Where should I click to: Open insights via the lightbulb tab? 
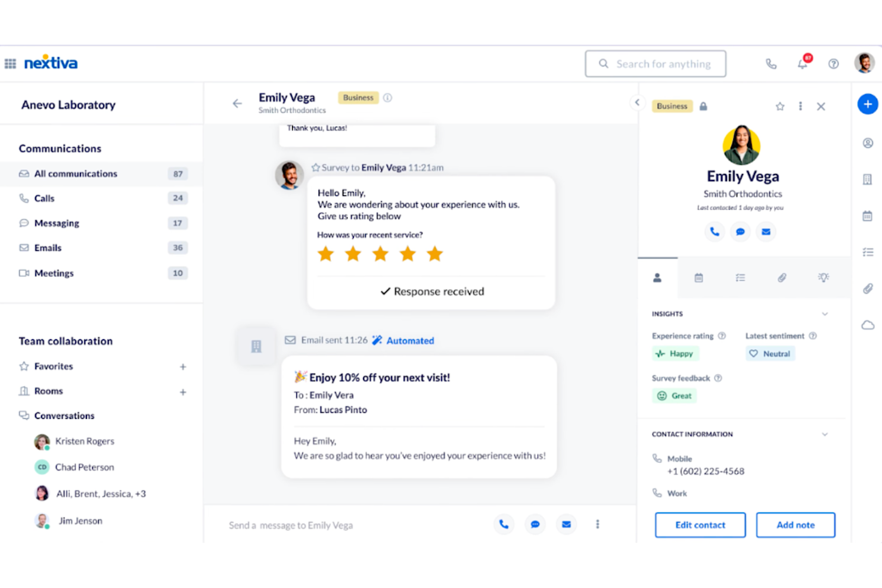pos(824,278)
